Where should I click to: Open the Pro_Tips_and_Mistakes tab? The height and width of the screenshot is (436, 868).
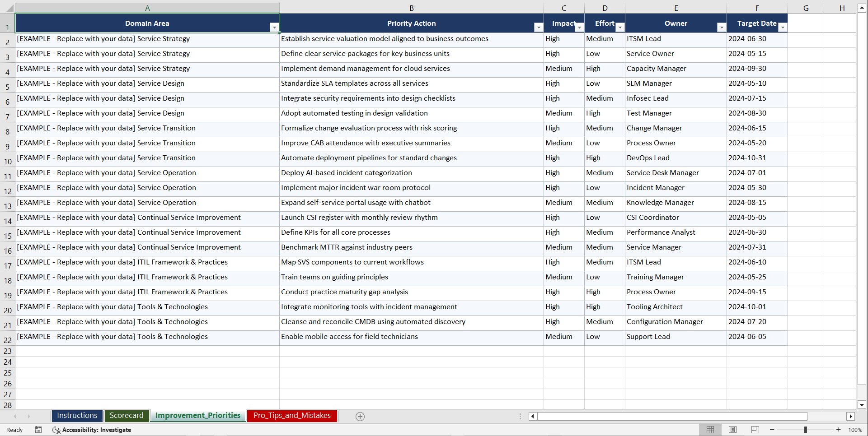pyautogui.click(x=292, y=416)
